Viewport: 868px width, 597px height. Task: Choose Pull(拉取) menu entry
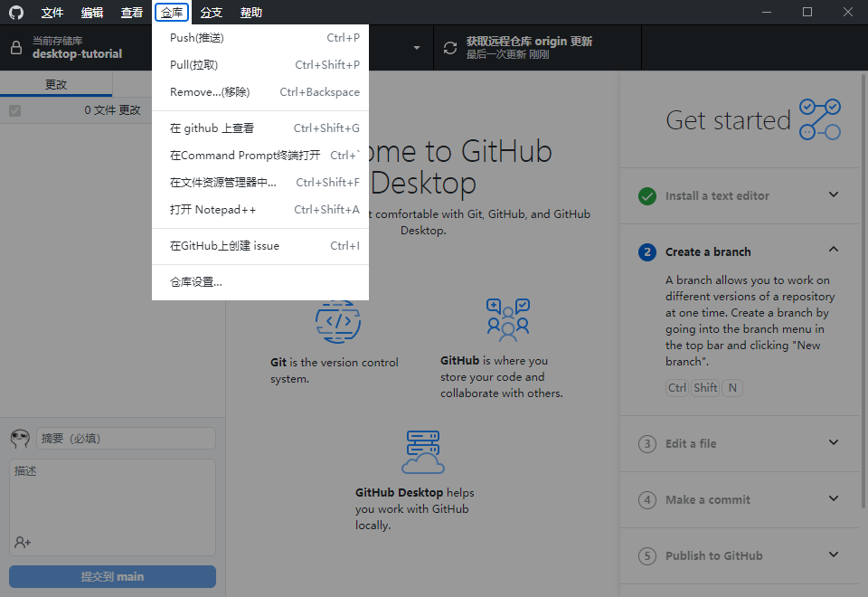coord(260,65)
